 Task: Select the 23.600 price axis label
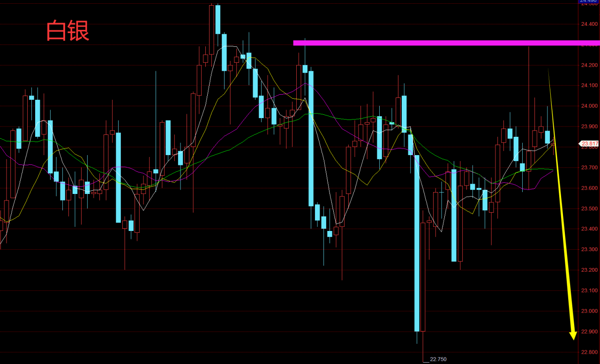coord(590,188)
